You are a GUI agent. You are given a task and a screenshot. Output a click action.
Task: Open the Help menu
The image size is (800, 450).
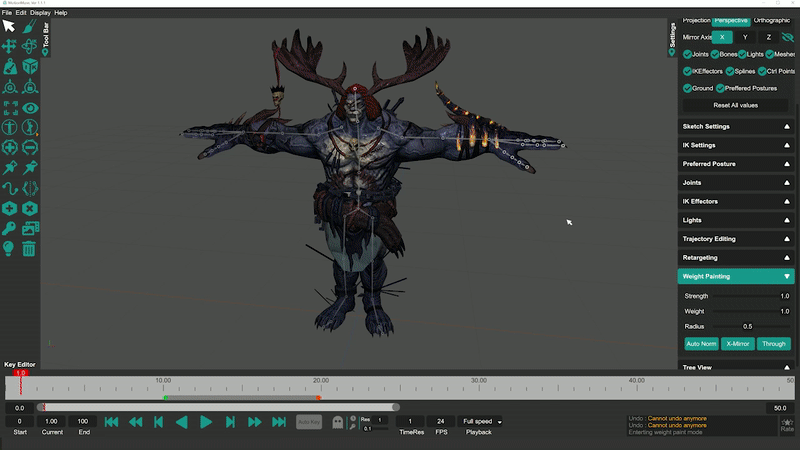(x=61, y=13)
